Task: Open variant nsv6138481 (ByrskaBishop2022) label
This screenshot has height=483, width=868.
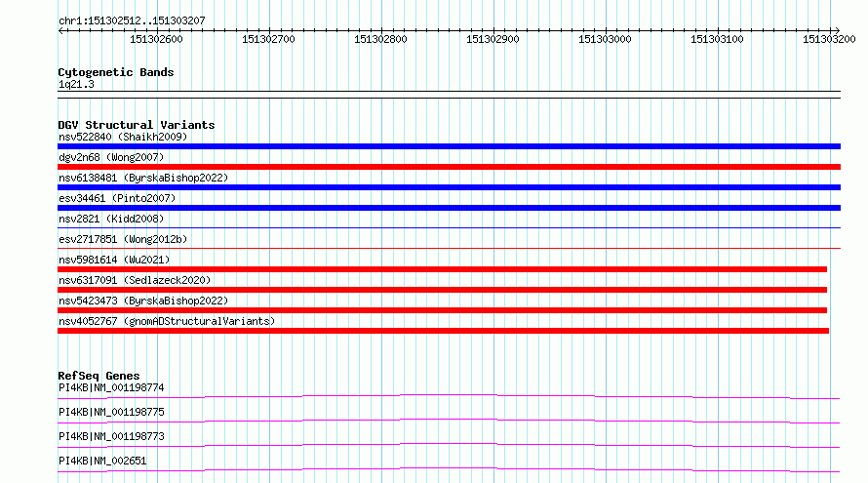Action: pyautogui.click(x=143, y=178)
